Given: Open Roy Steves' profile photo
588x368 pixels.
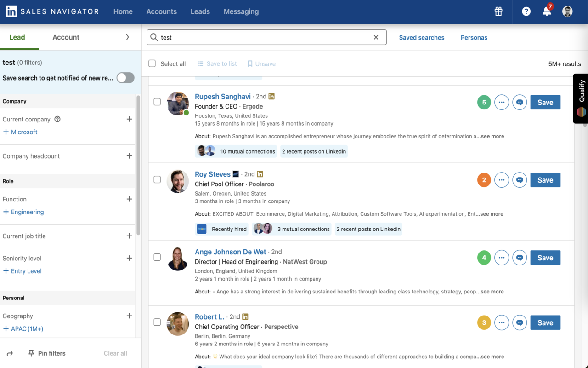Looking at the screenshot, I should tap(178, 181).
